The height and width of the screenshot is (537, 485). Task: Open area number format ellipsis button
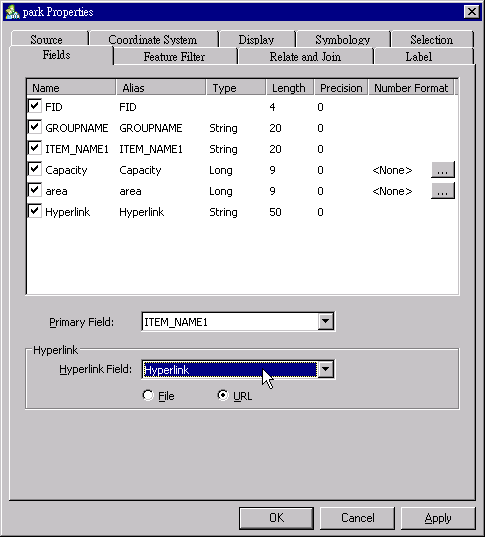tap(443, 191)
